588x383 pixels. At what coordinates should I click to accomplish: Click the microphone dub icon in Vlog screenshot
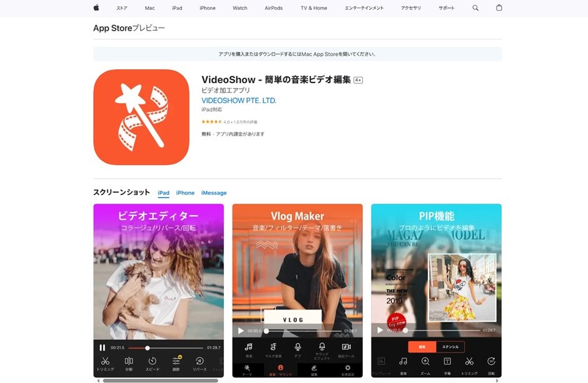298,347
